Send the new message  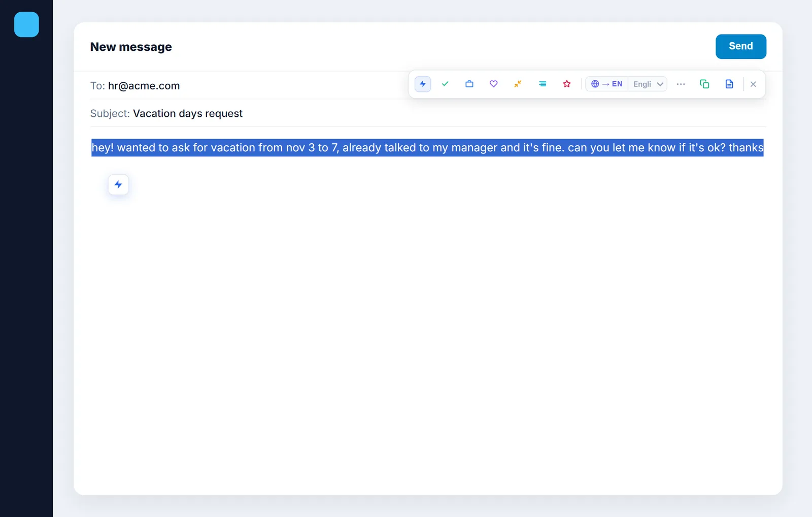pyautogui.click(x=741, y=46)
